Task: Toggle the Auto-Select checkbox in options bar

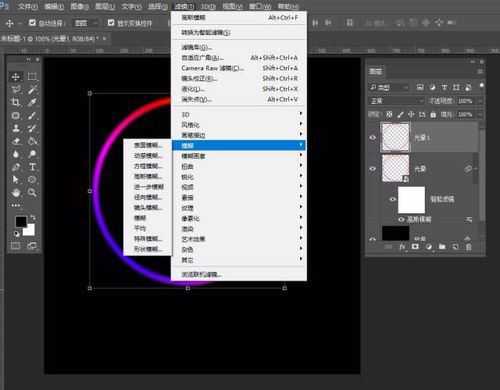Action: pyautogui.click(x=32, y=22)
